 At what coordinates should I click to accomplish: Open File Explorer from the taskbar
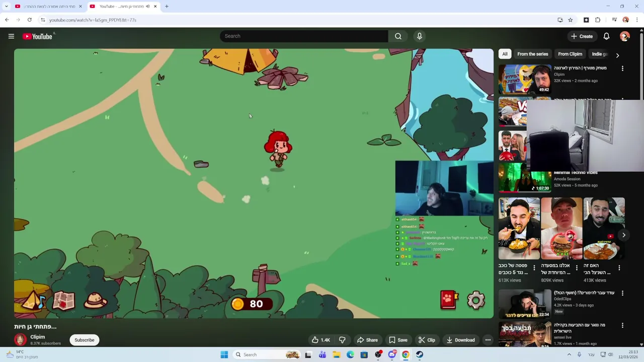(336, 354)
